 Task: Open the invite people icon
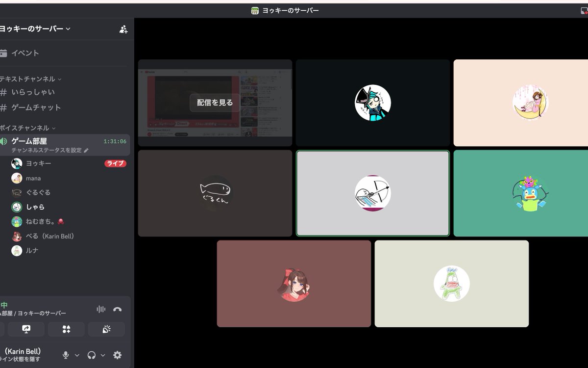123,29
